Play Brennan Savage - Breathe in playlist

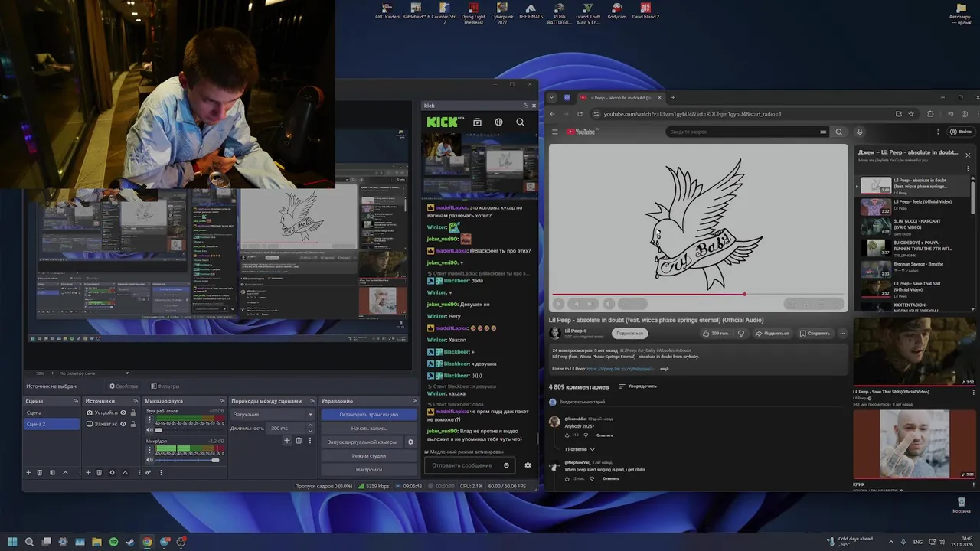point(913,269)
